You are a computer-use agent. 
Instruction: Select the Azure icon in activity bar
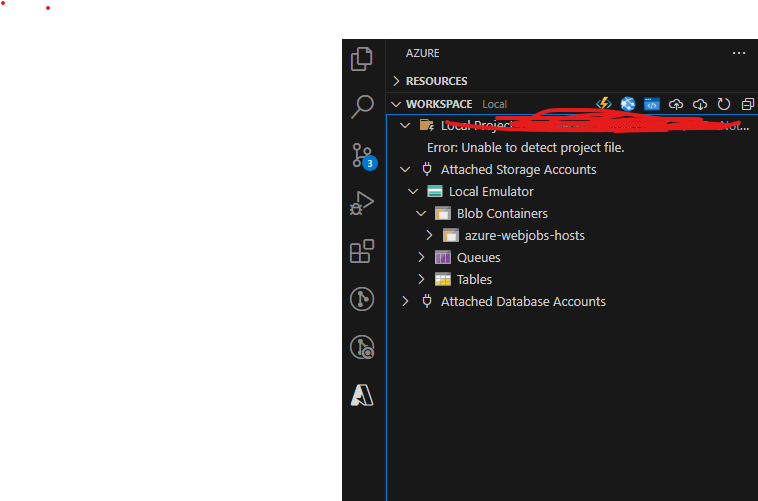362,395
